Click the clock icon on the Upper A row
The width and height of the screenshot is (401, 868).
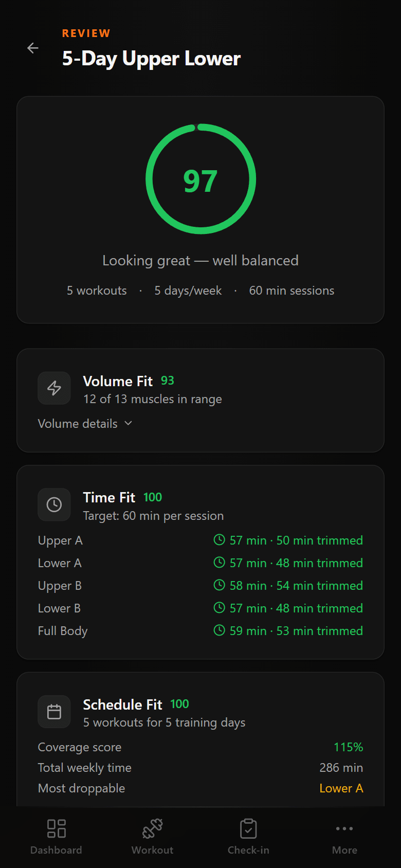[x=220, y=540]
